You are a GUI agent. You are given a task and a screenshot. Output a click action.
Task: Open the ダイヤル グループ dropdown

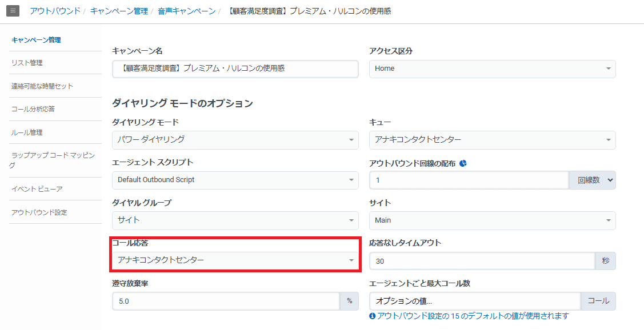click(x=235, y=220)
